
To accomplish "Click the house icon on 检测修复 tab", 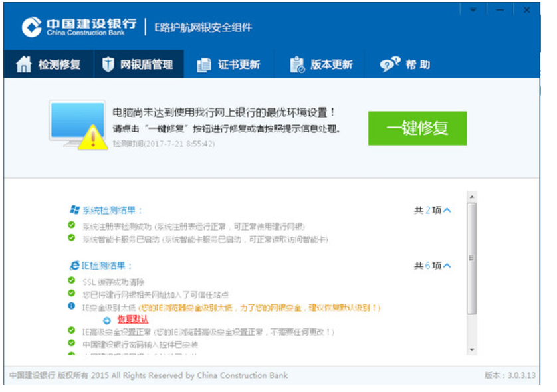I will pyautogui.click(x=24, y=64).
